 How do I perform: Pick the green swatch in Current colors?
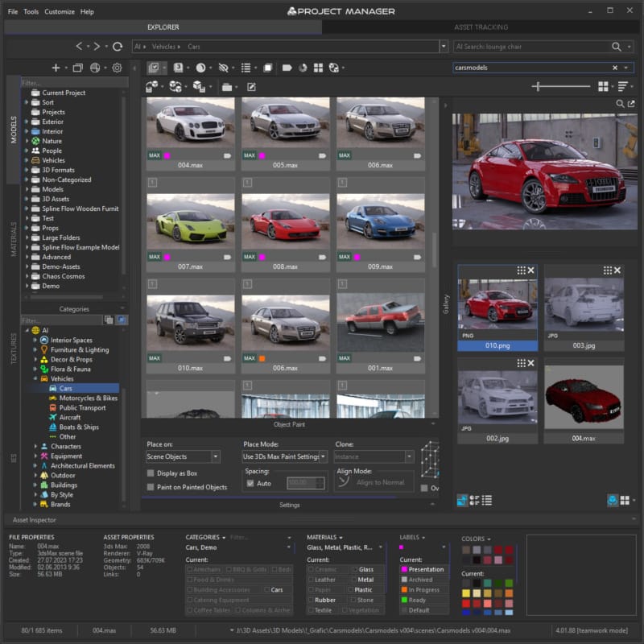[x=509, y=583]
